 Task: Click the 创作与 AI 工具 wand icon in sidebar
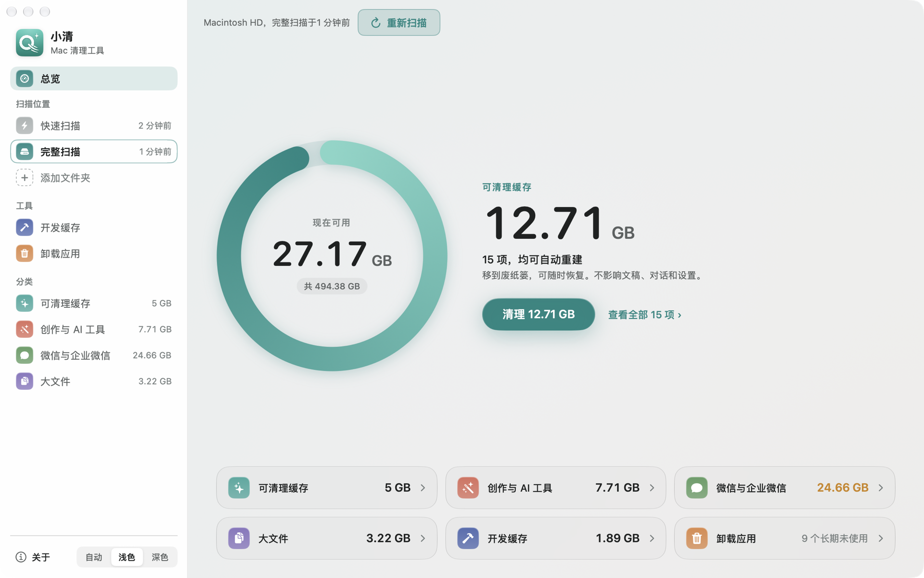[25, 329]
